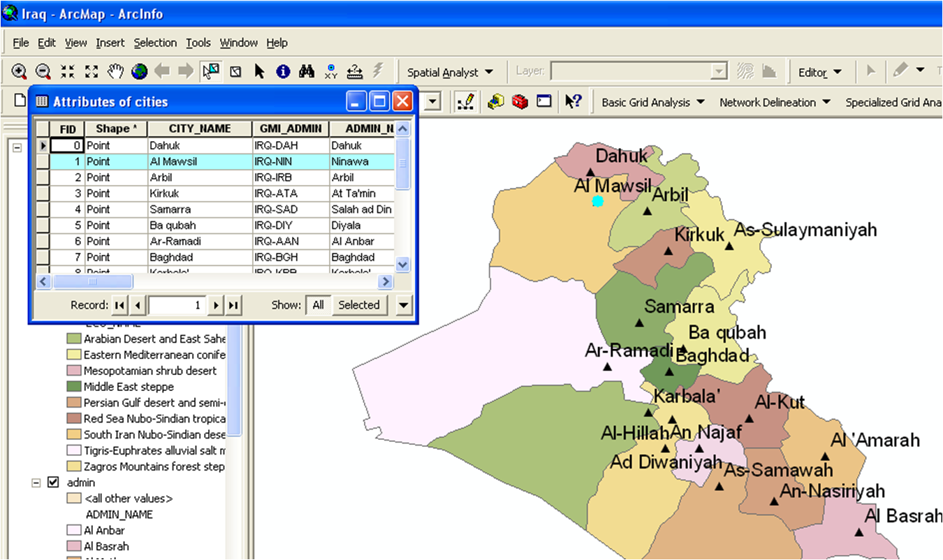The height and width of the screenshot is (560, 943).
Task: Click the record number input field
Action: [177, 305]
